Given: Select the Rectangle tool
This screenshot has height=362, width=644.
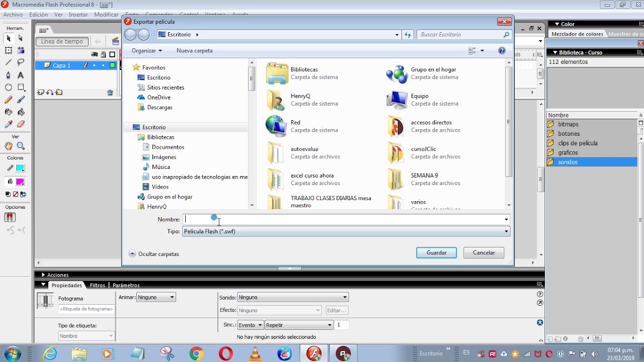Looking at the screenshot, I should (x=21, y=87).
